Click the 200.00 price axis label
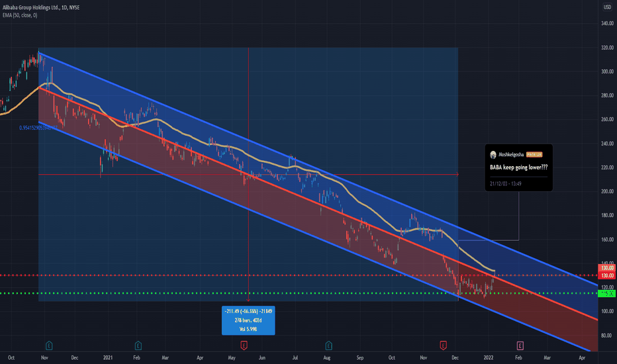The width and height of the screenshot is (617, 364). [607, 192]
